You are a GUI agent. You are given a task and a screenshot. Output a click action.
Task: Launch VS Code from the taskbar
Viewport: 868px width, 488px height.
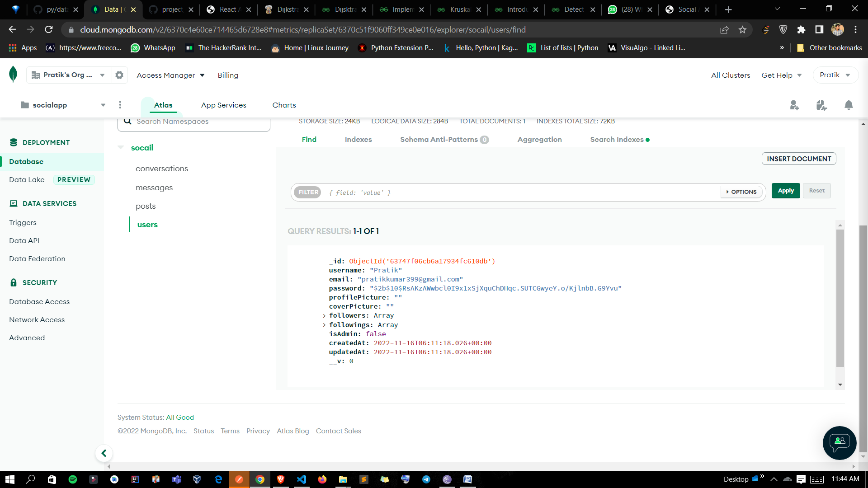[x=302, y=479]
